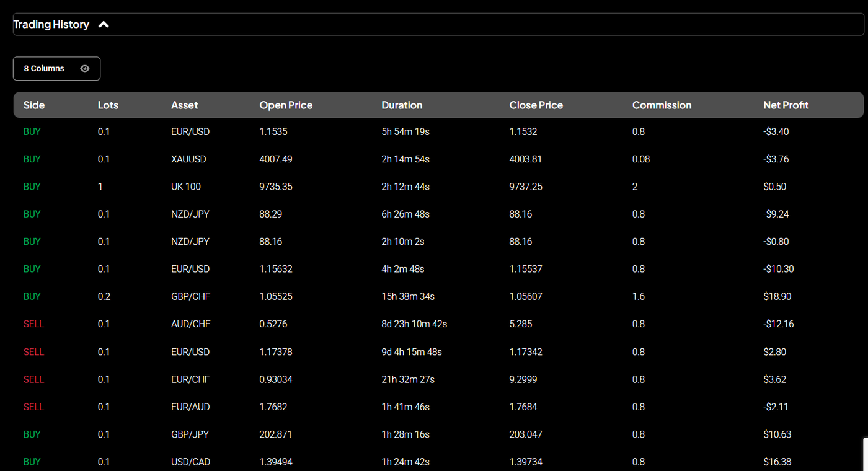Click the SELL label in AUD/CHF row
Image resolution: width=868 pixels, height=471 pixels.
(33, 324)
